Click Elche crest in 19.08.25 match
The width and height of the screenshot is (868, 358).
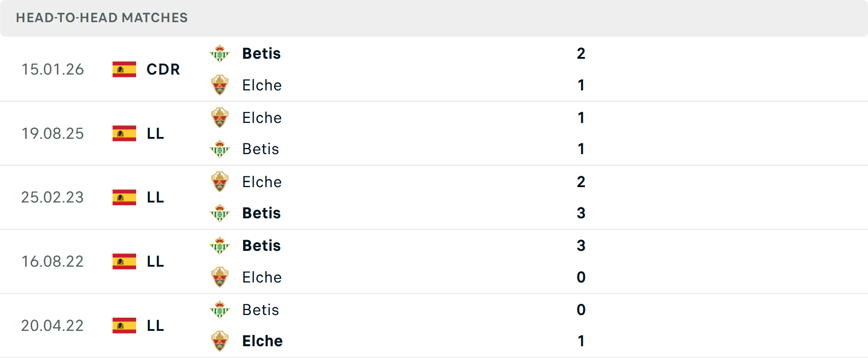pos(220,118)
